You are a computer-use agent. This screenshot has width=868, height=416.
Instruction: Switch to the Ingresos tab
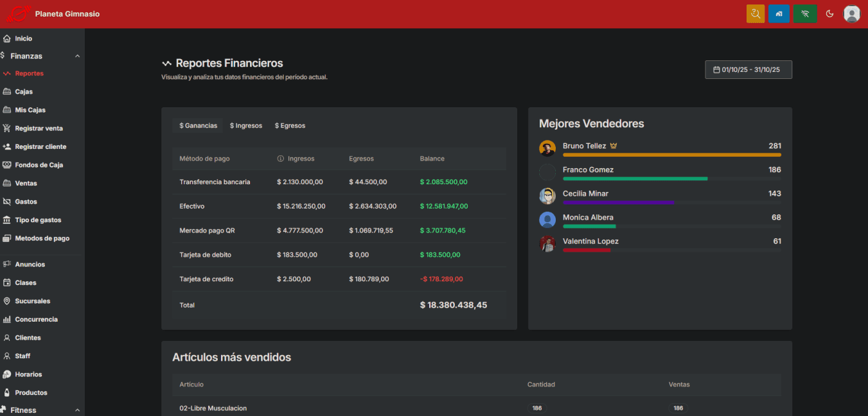point(246,126)
